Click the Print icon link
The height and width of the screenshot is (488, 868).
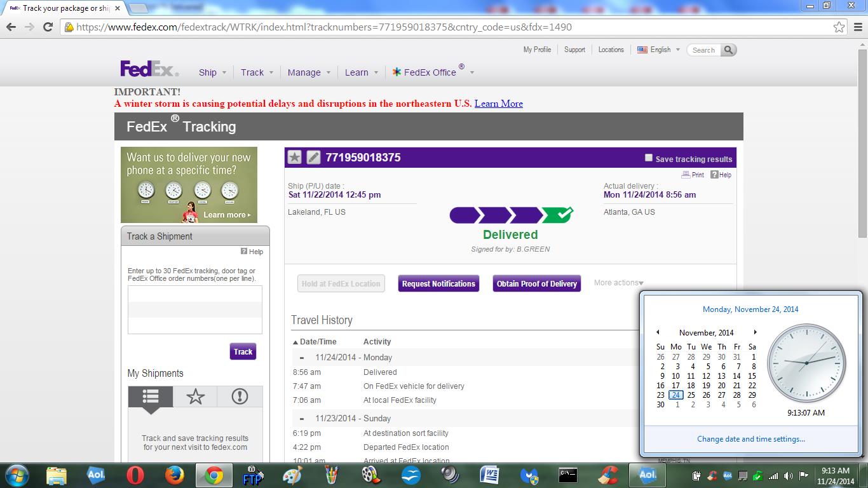click(693, 175)
